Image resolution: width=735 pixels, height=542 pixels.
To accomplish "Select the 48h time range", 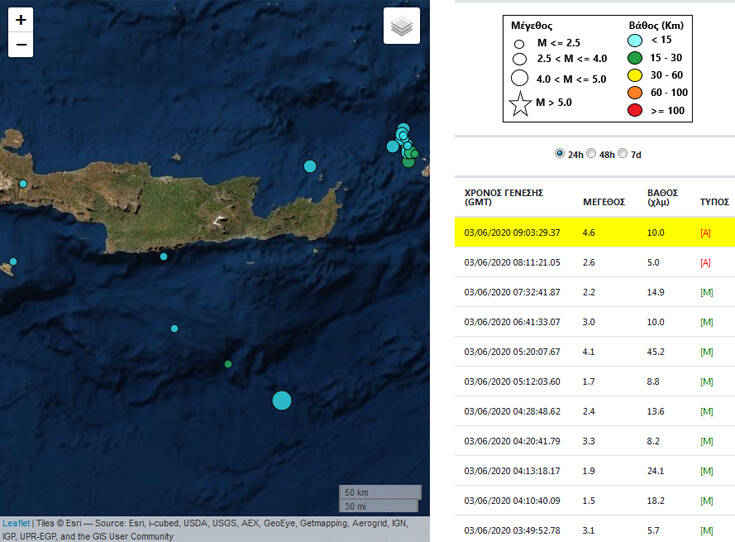I will click(x=591, y=153).
